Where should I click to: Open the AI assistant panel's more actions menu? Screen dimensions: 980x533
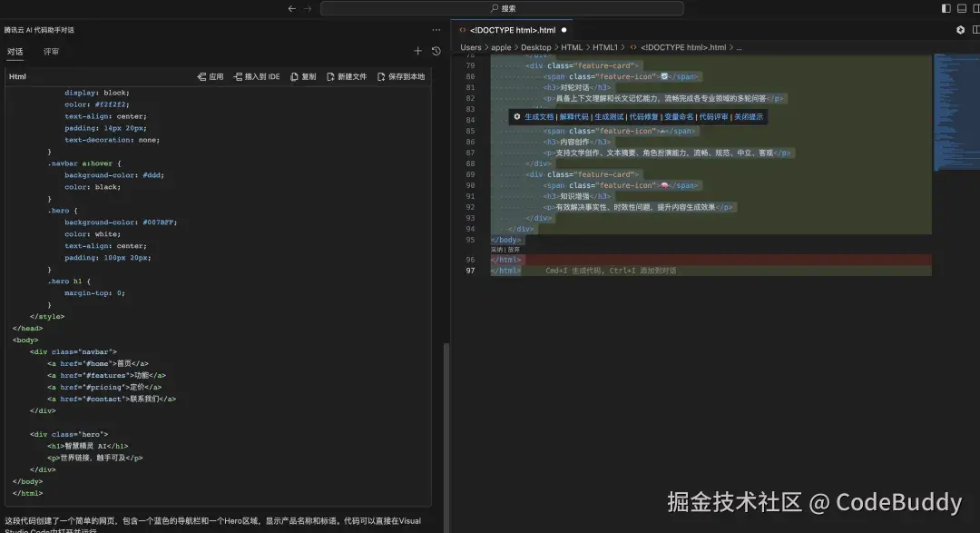tap(436, 30)
